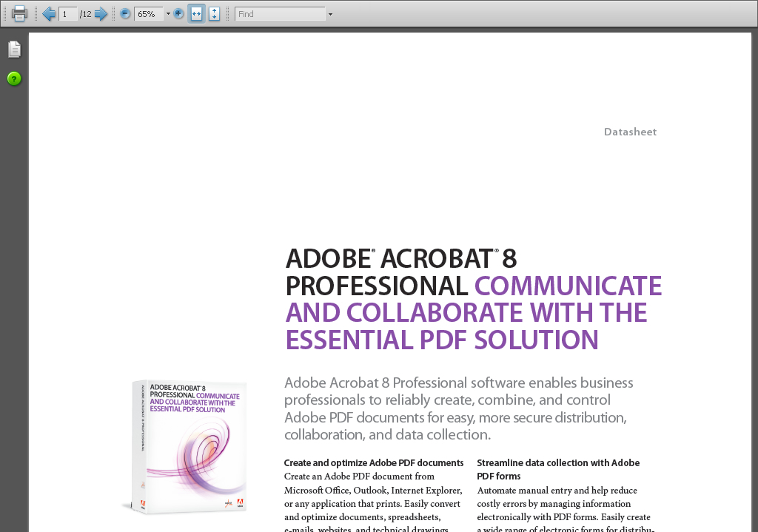This screenshot has width=758, height=532.
Task: Click the Datasheet label on the page
Action: [630, 132]
